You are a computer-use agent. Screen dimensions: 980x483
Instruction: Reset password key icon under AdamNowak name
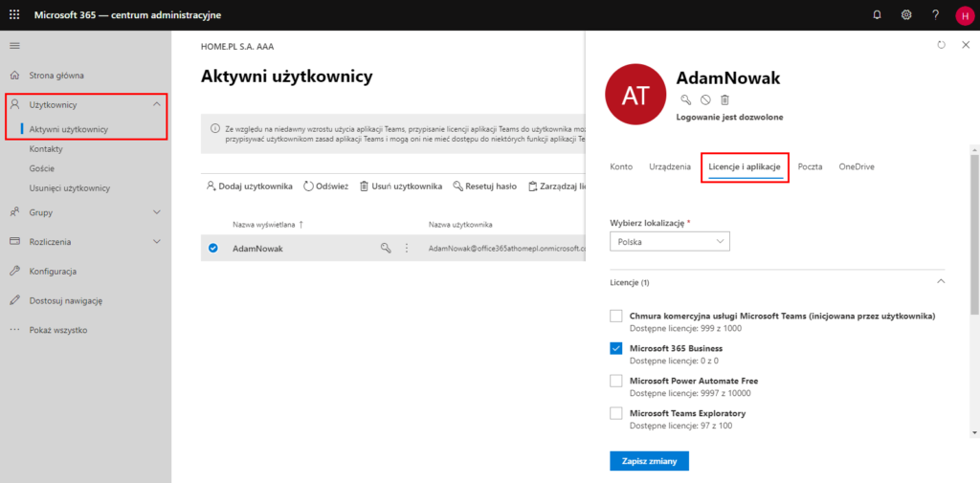tap(685, 99)
